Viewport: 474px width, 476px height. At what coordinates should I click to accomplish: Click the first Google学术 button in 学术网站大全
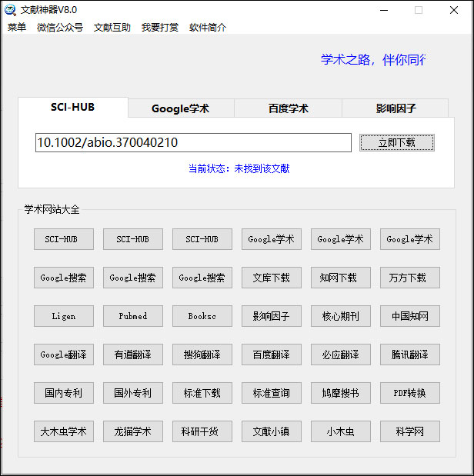272,239
